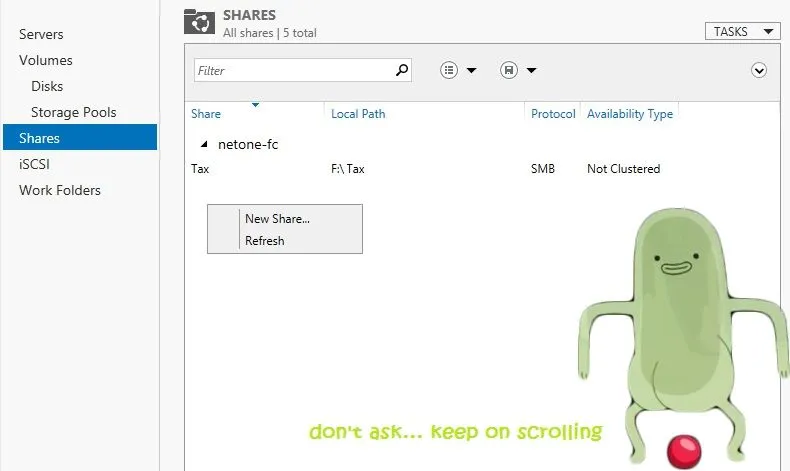This screenshot has height=471, width=790.
Task: Select the Shares sidebar item
Action: (x=80, y=137)
